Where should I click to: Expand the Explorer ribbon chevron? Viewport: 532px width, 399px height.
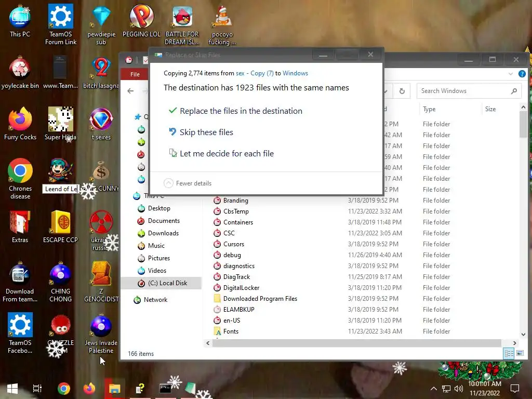(x=510, y=74)
